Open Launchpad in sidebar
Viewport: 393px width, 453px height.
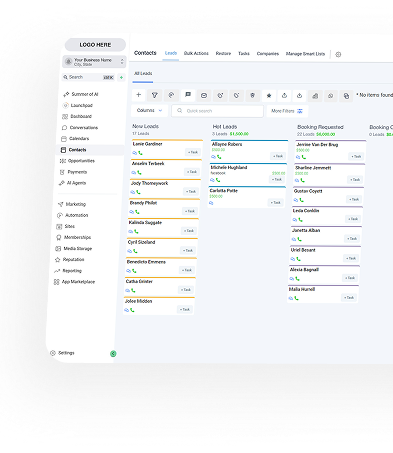point(78,105)
